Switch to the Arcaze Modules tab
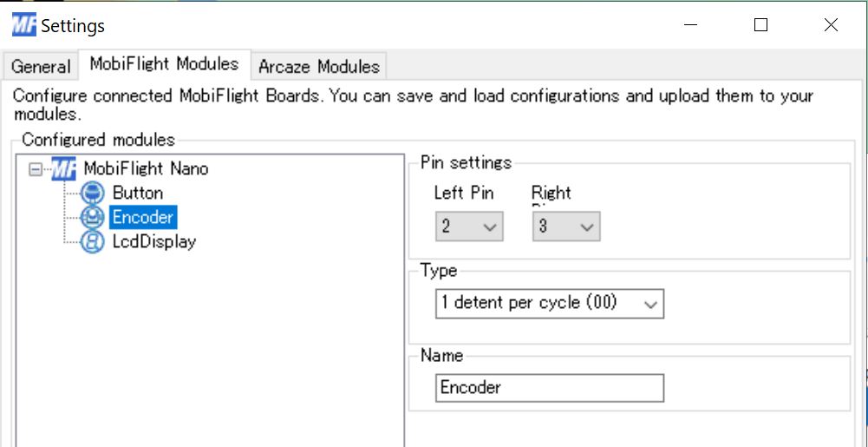This screenshot has height=447, width=868. [319, 67]
